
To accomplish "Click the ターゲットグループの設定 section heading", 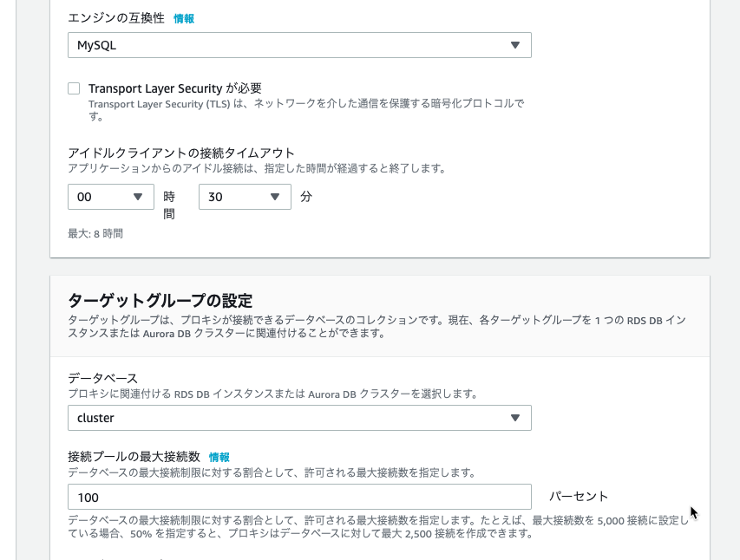I will tap(160, 300).
